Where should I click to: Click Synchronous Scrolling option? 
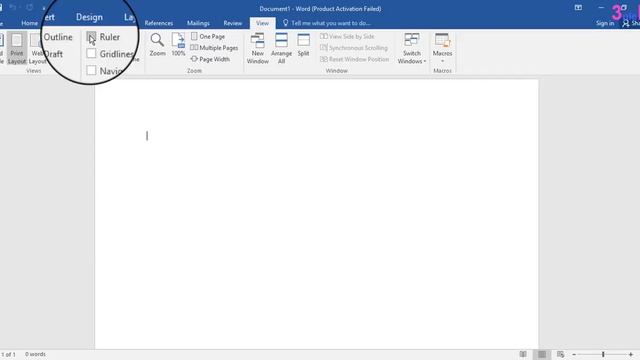[x=354, y=48]
